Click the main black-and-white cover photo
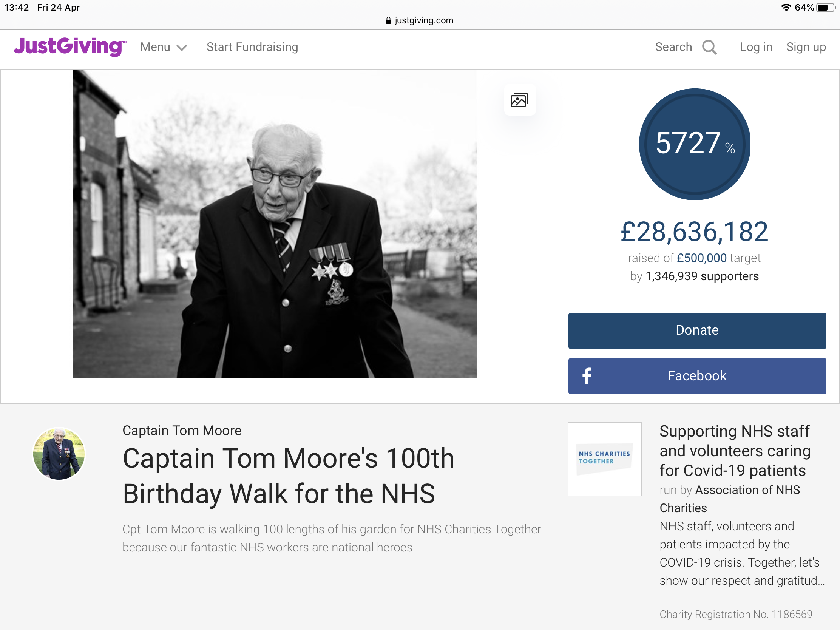The width and height of the screenshot is (840, 630). click(x=274, y=224)
